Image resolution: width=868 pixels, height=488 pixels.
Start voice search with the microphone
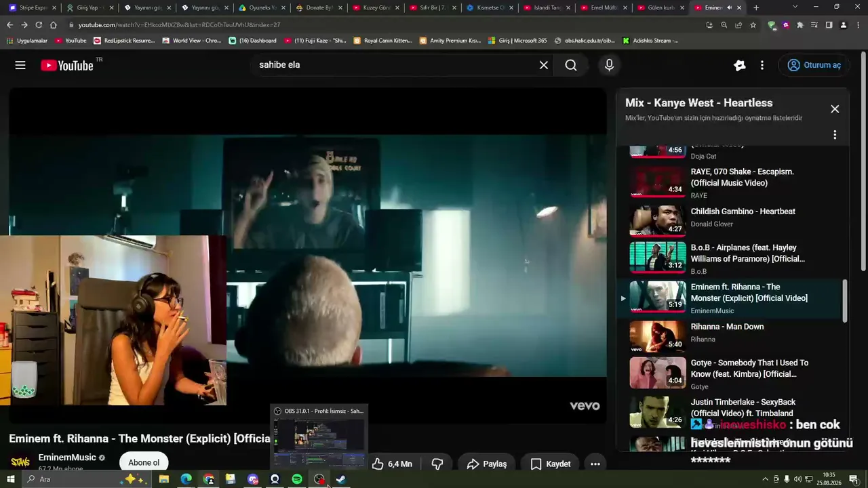tap(609, 65)
